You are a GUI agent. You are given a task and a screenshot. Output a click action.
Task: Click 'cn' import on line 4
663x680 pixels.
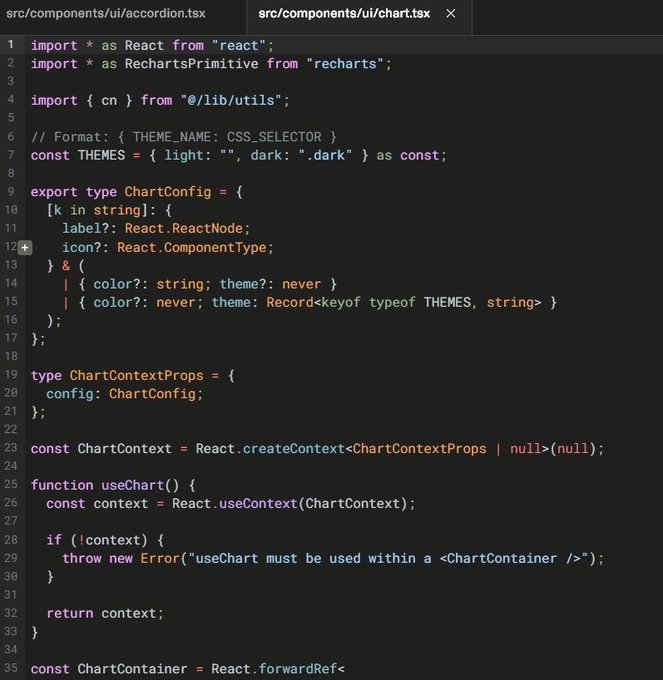tap(109, 101)
